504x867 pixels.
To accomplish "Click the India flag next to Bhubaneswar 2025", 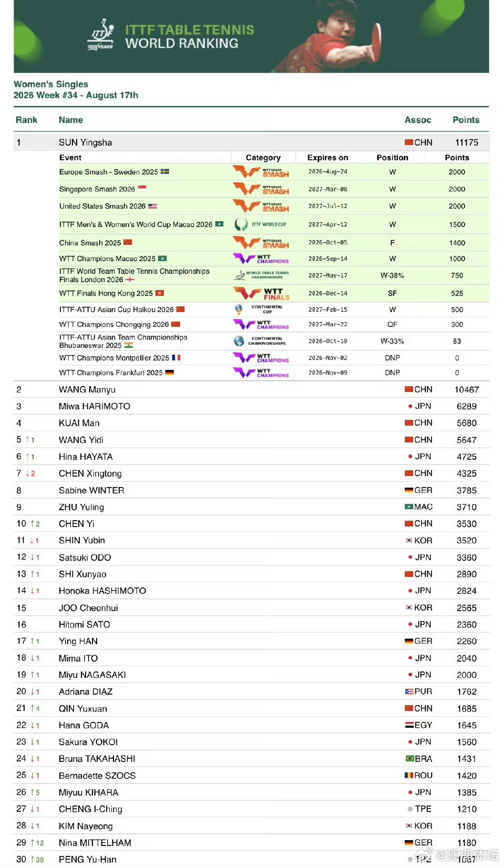I will pyautogui.click(x=129, y=345).
